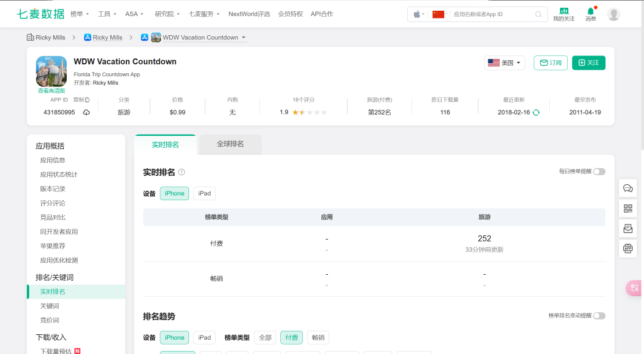Open API合作 in top nav
Viewport: 644px width, 354px height.
322,14
